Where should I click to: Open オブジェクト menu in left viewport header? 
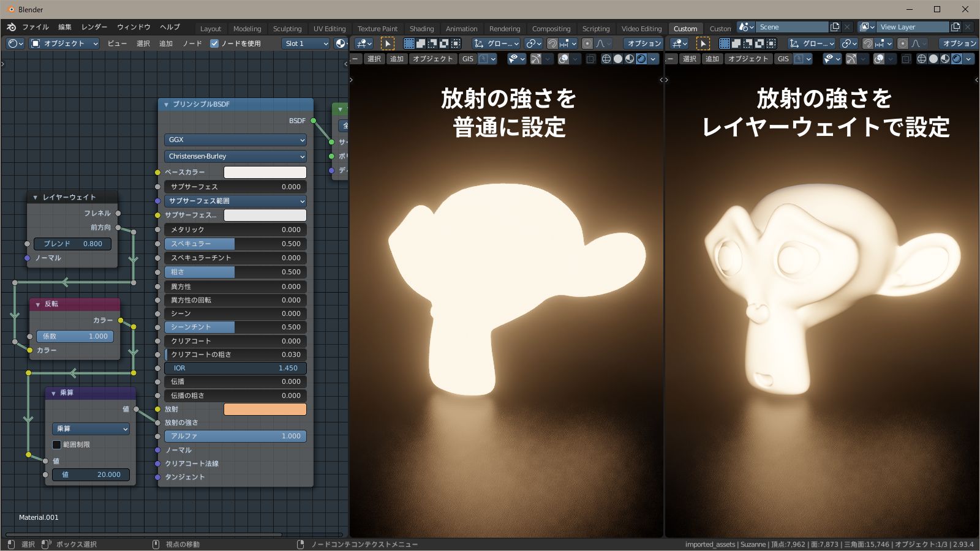click(432, 59)
